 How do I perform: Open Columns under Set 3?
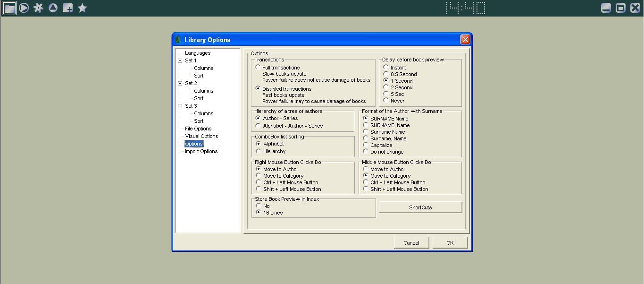pos(204,113)
